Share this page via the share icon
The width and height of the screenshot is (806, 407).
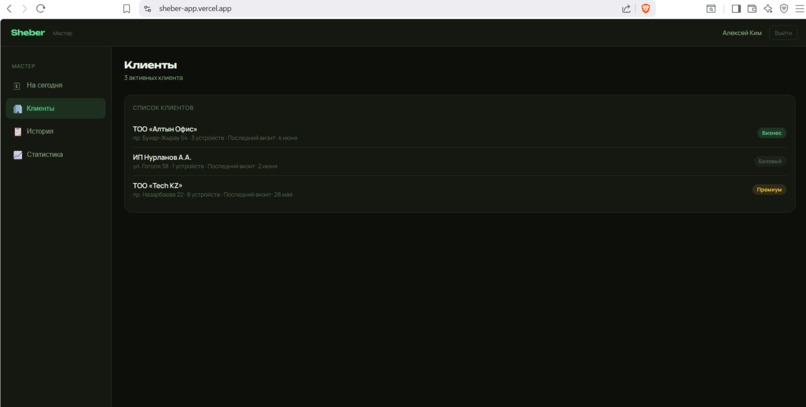pos(626,9)
